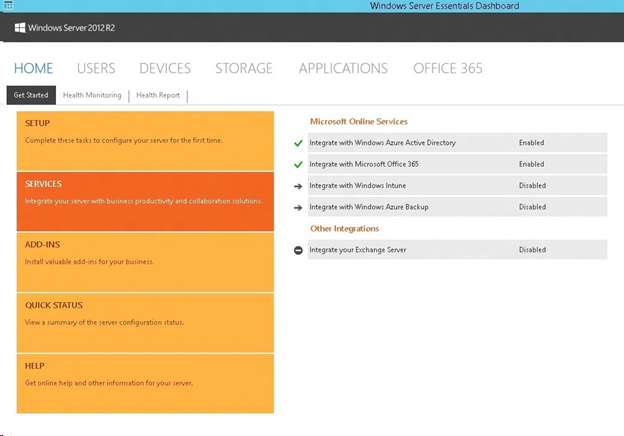Click the dashboard app icon in title bar
The image size is (624, 436).
(8, 5)
